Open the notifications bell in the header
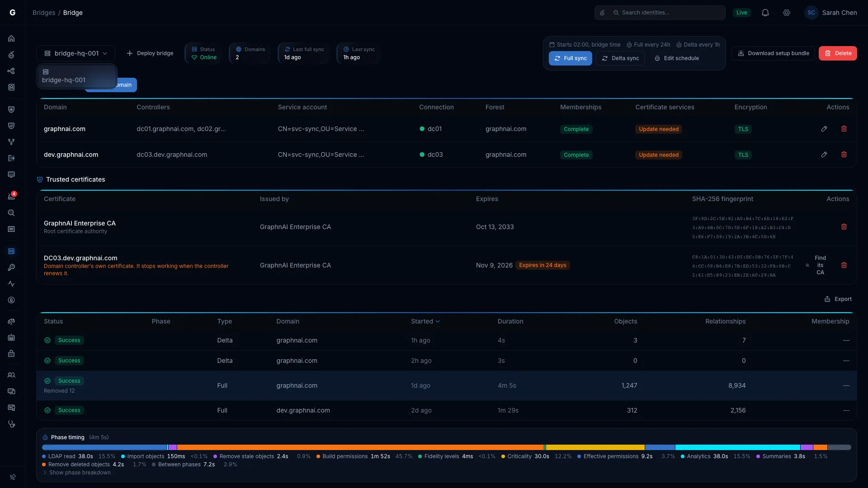The image size is (868, 488). point(765,13)
